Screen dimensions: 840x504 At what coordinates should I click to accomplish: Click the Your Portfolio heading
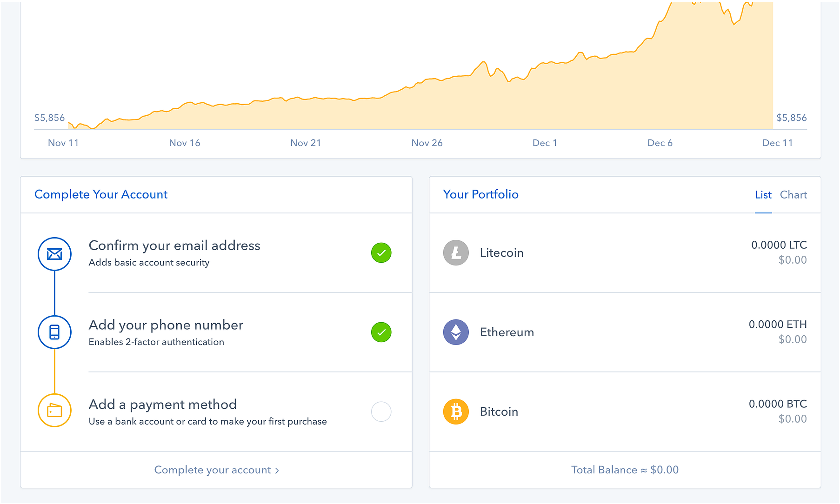tap(480, 194)
